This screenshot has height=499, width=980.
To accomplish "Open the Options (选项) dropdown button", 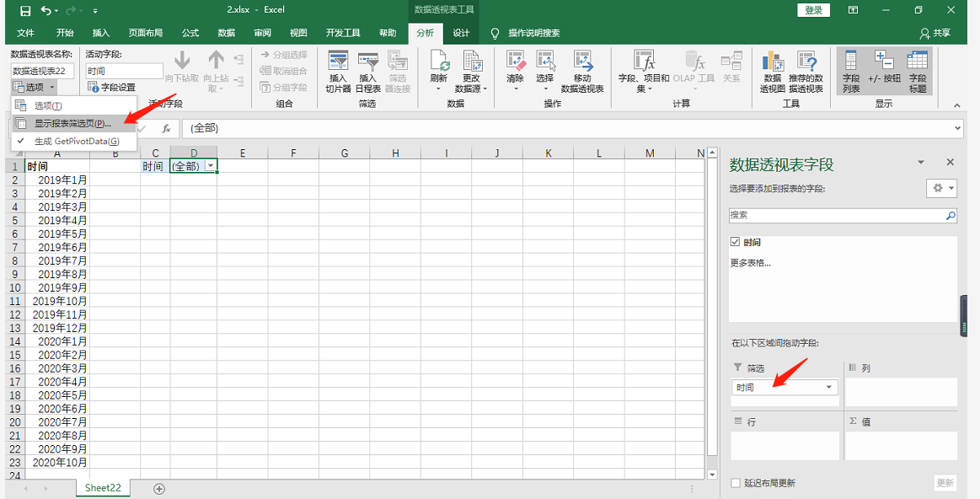I will [x=35, y=88].
